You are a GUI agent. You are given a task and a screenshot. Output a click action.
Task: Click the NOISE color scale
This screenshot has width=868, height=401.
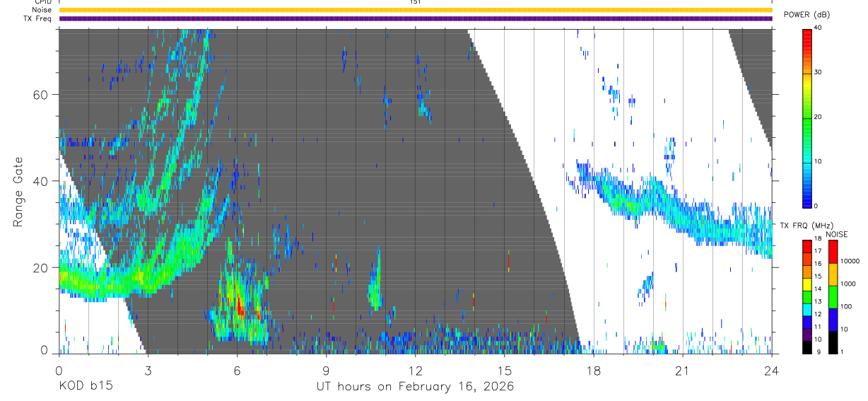[x=833, y=297]
